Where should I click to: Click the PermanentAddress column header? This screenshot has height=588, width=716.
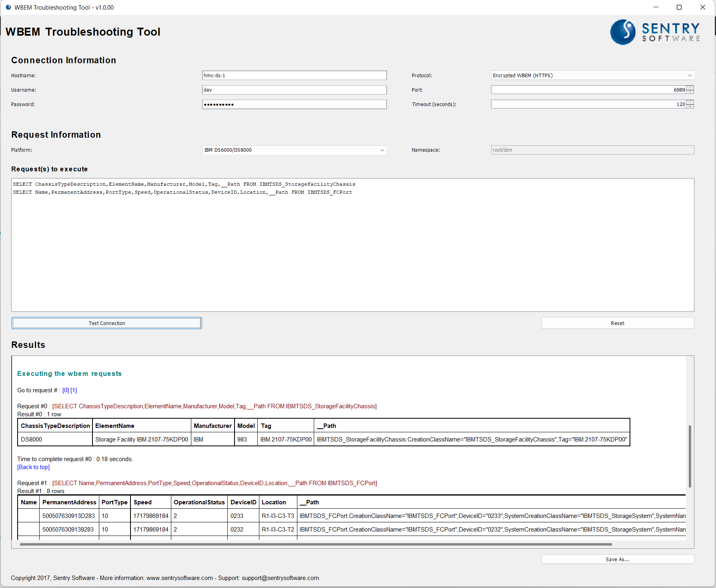tap(69, 502)
